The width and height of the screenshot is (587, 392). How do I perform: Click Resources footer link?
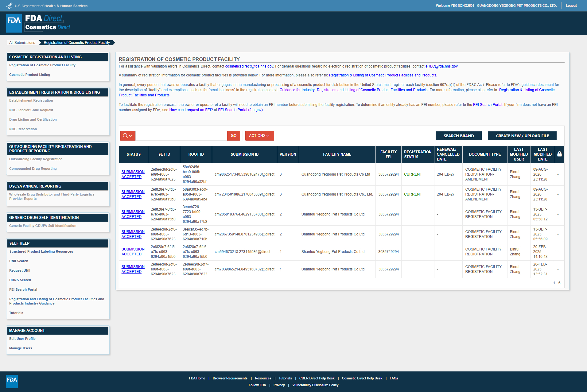[263, 378]
